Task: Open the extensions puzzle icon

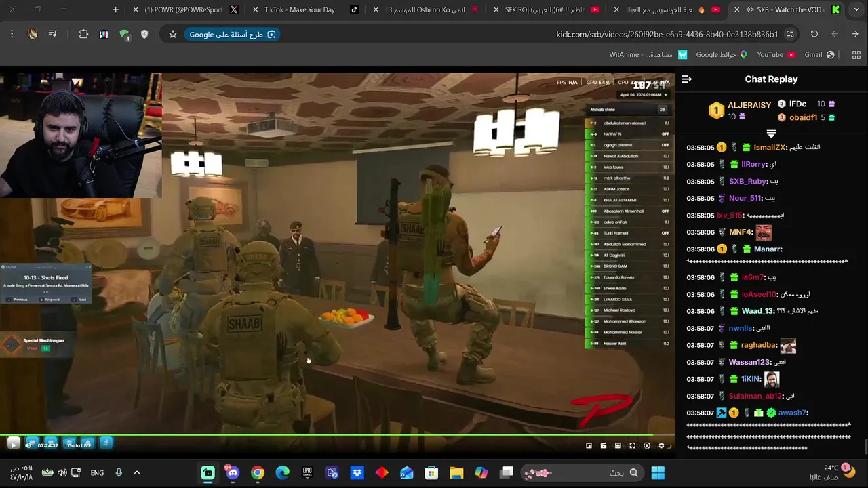Action: tap(83, 34)
